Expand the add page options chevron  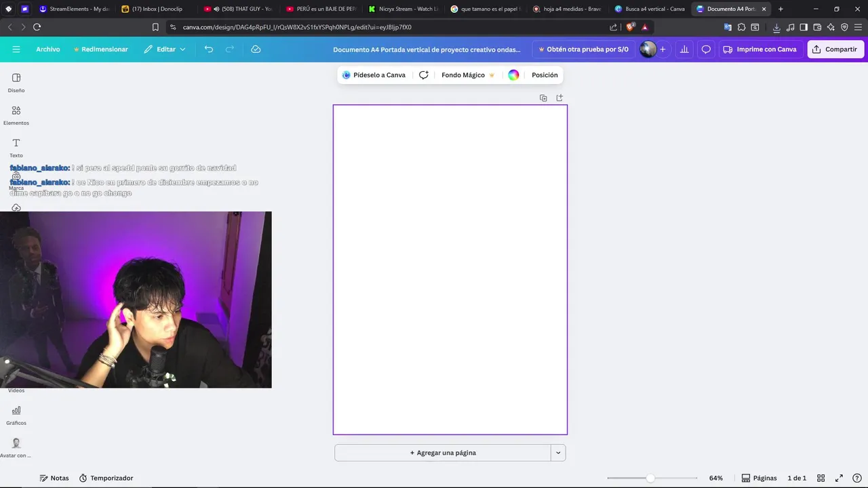coord(558,453)
